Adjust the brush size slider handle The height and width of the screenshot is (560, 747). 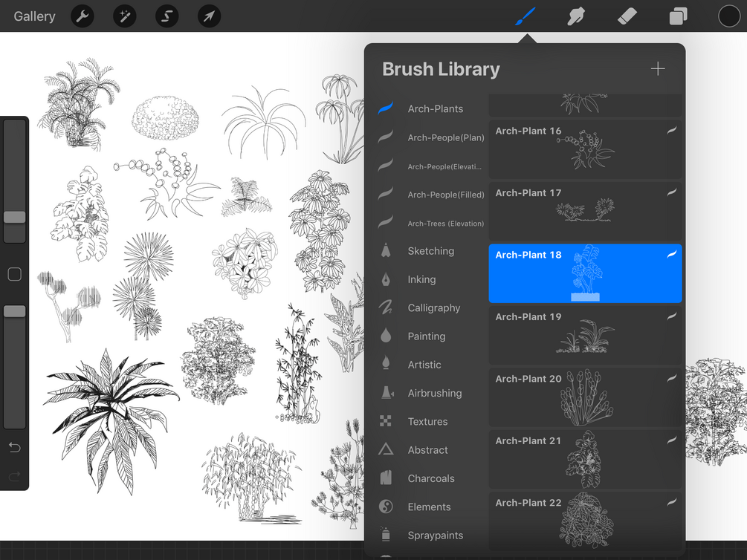[15, 217]
